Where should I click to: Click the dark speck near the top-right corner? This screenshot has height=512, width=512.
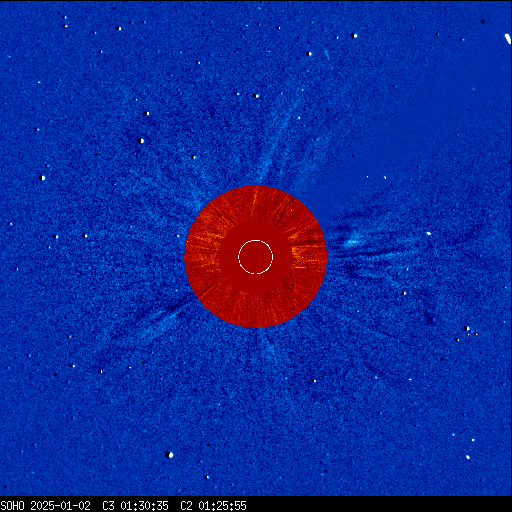(x=482, y=21)
